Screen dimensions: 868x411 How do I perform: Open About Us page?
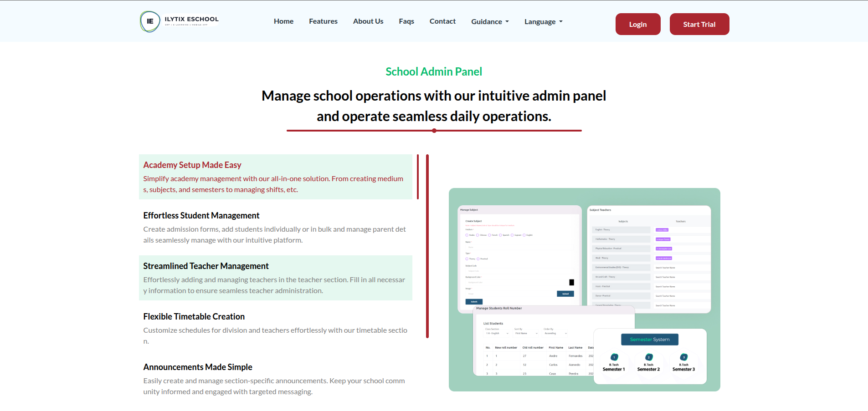[x=368, y=21]
